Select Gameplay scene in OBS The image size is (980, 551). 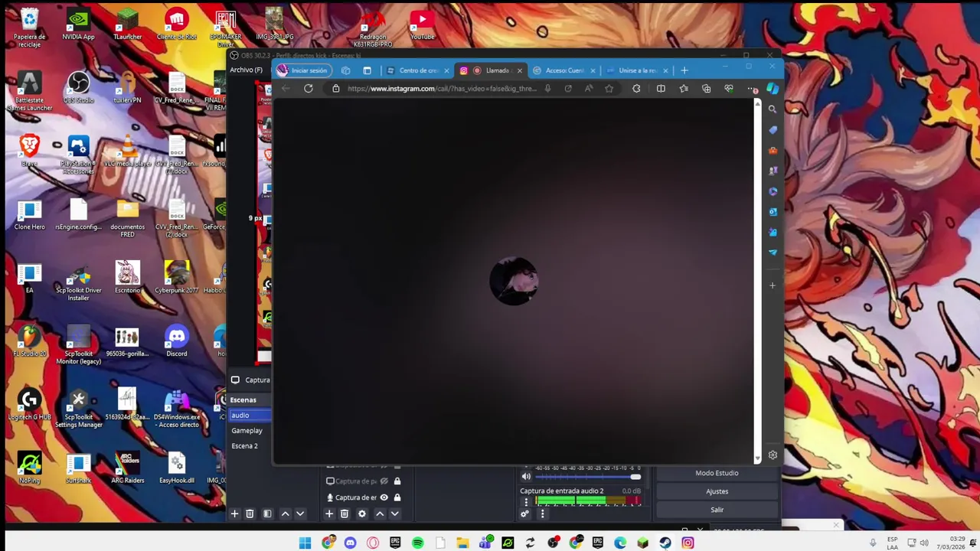(247, 431)
